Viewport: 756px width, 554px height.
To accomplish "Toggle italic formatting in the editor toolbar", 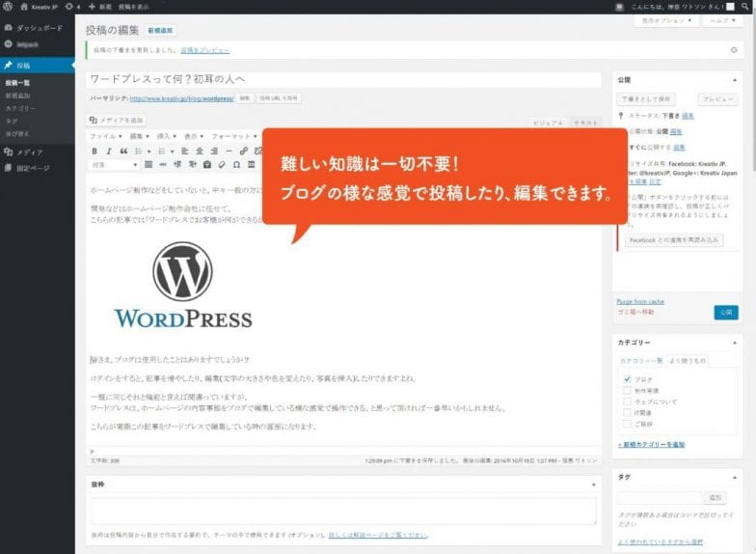I will 109,151.
